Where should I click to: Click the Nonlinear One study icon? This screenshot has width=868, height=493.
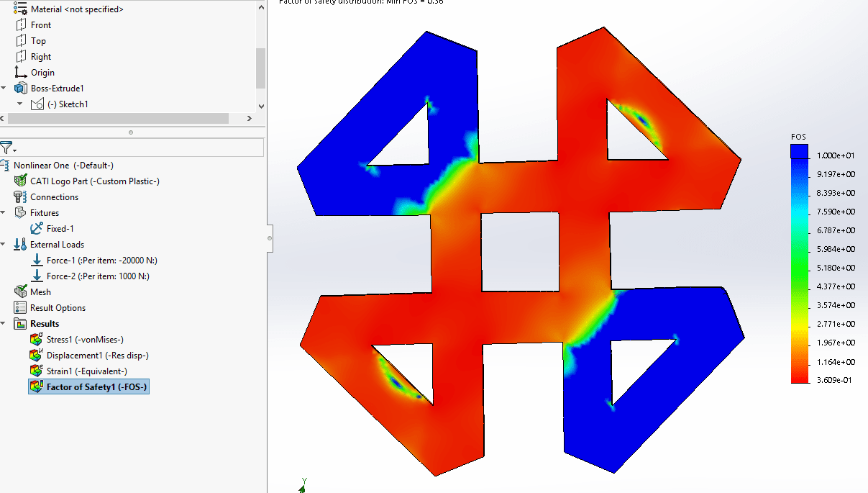click(x=5, y=165)
